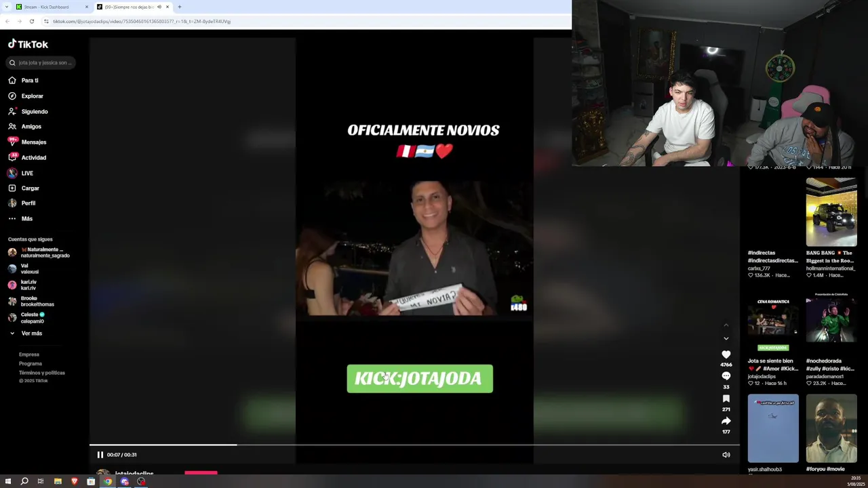
Task: Go to next video with down chevron
Action: click(726, 338)
